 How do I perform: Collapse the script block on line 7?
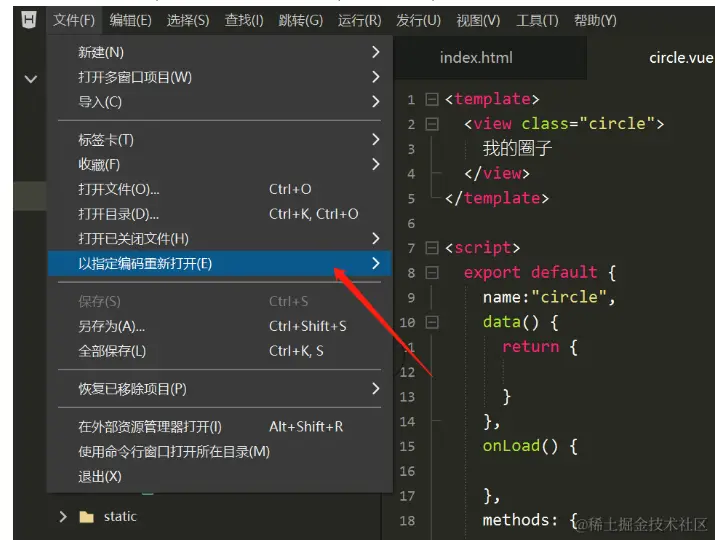(432, 248)
